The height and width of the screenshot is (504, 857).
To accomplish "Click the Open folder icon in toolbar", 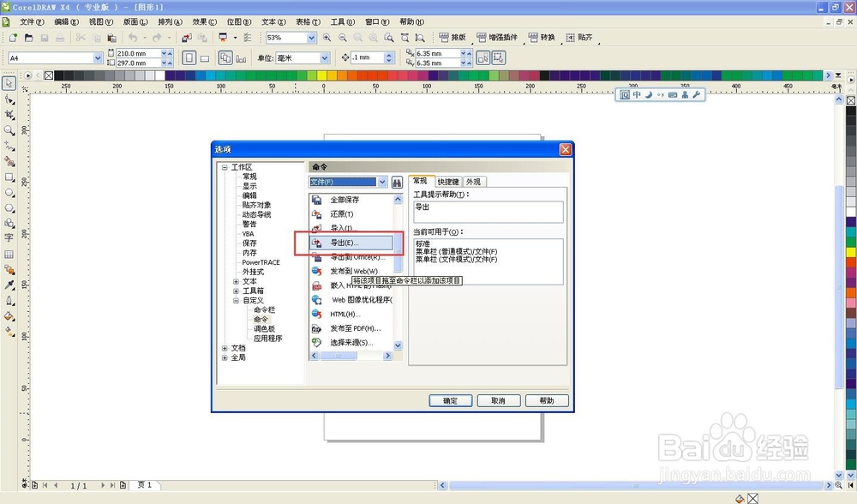I will tap(29, 38).
